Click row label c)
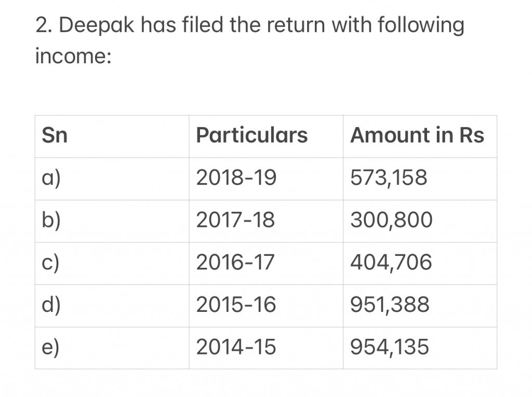Viewport: 532px width, 397px height. click(x=50, y=263)
